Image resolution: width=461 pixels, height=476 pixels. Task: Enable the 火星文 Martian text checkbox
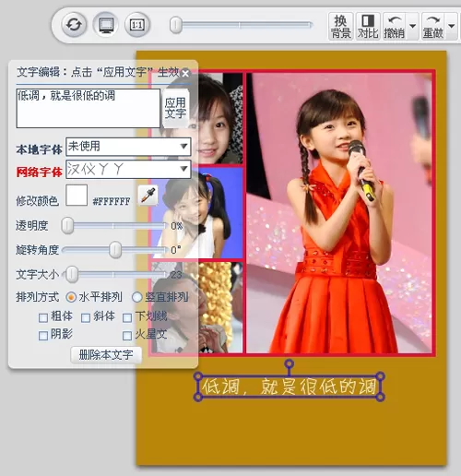tap(127, 336)
